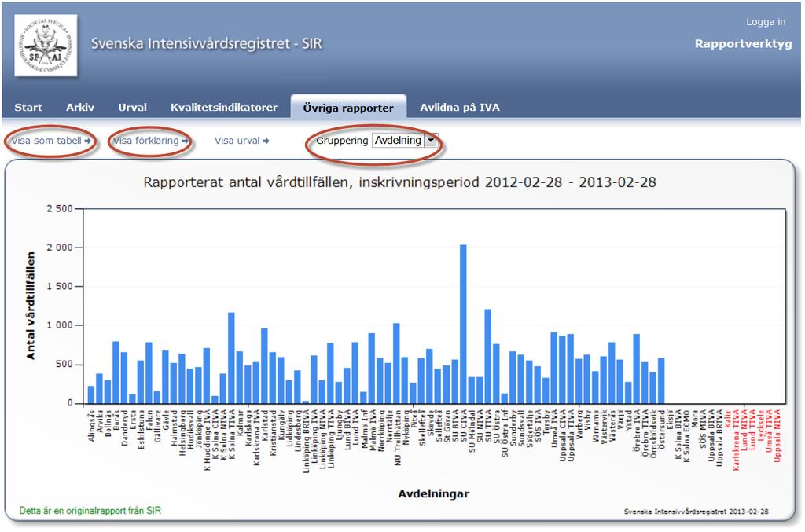Image resolution: width=805 pixels, height=532 pixels.
Task: Open the Kvalitetsindikatorer tab
Action: click(x=224, y=107)
